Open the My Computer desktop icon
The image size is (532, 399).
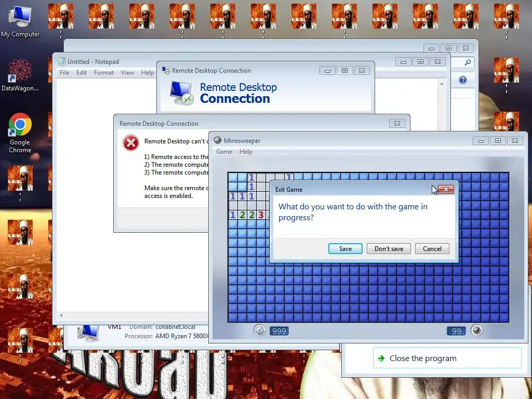point(20,22)
